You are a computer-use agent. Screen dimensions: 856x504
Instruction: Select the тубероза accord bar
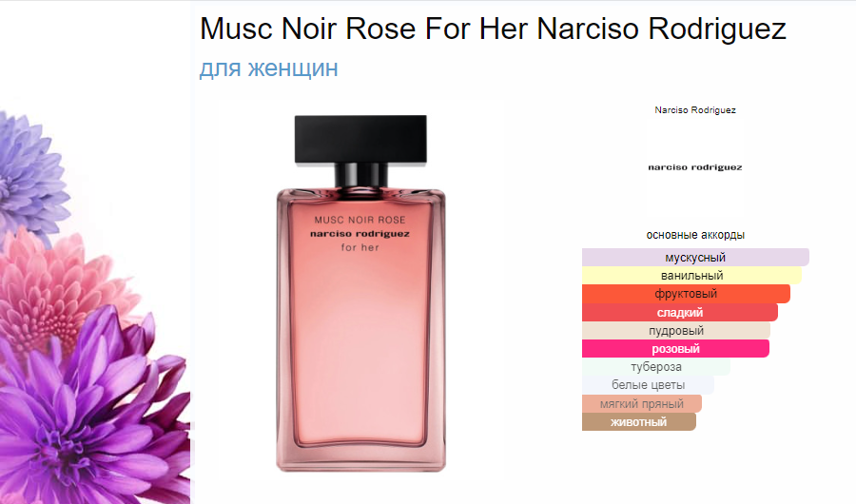click(656, 366)
